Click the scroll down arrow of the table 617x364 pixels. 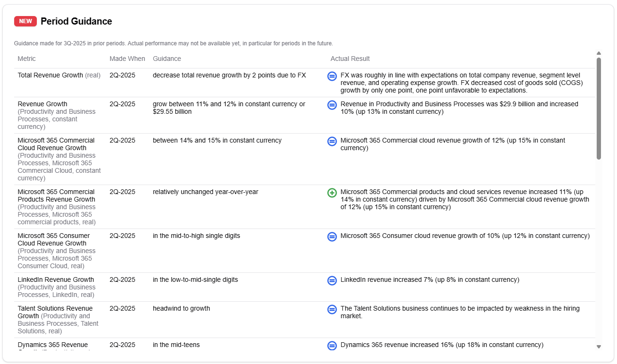click(599, 347)
